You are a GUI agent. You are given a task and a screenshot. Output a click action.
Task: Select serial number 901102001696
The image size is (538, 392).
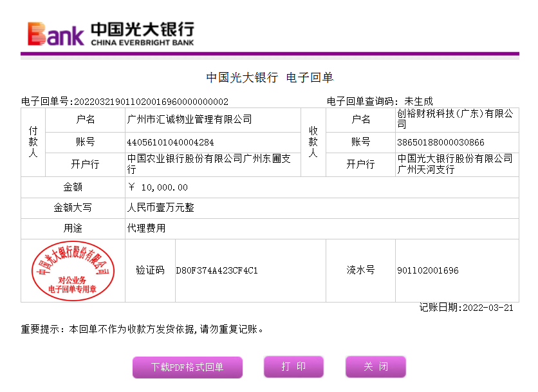428,270
